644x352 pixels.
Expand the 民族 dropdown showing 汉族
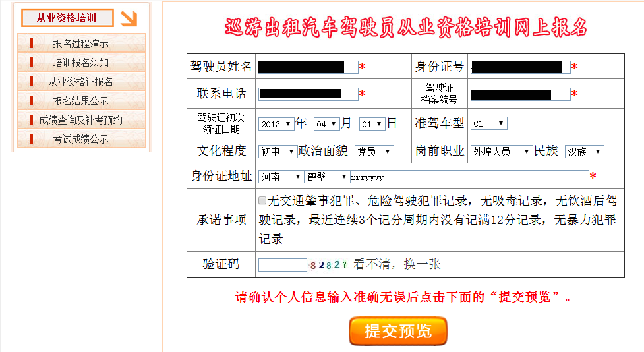(584, 152)
